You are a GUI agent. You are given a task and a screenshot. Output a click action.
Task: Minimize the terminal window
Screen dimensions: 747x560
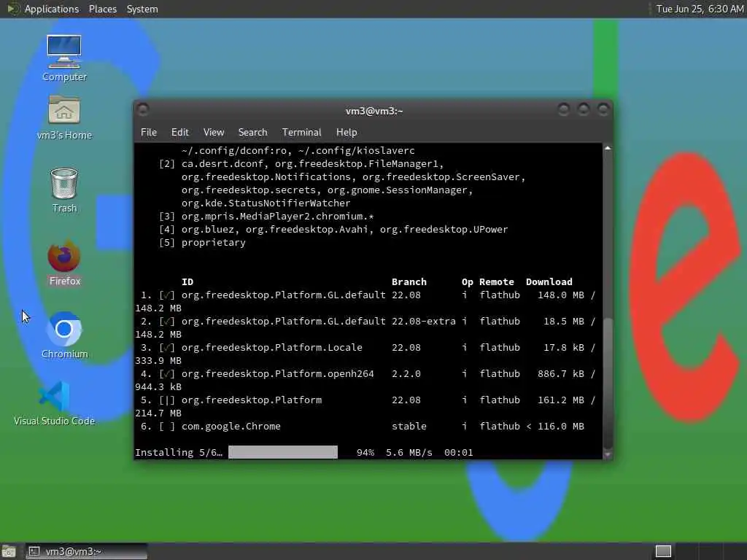[564, 110]
